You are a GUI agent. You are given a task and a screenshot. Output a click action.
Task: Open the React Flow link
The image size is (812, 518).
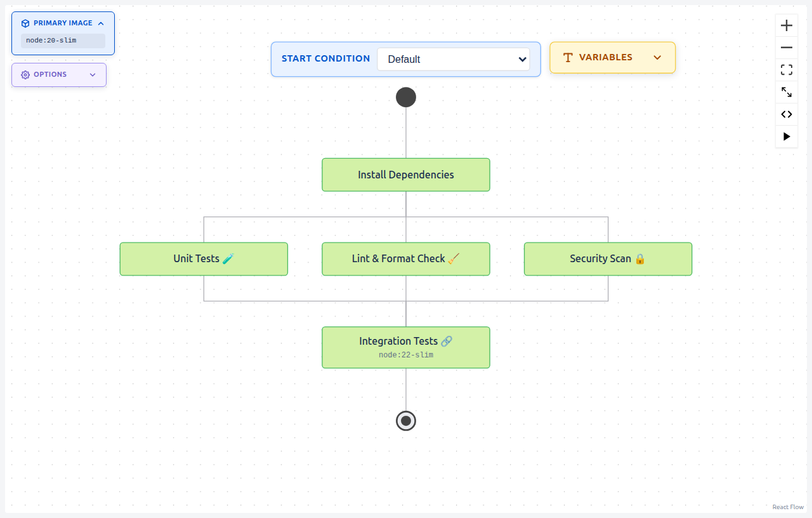point(787,507)
